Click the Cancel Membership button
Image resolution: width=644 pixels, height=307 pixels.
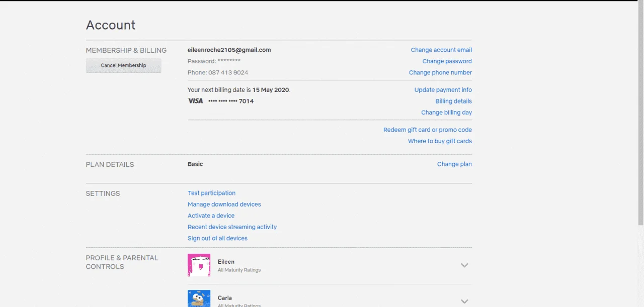(x=123, y=65)
